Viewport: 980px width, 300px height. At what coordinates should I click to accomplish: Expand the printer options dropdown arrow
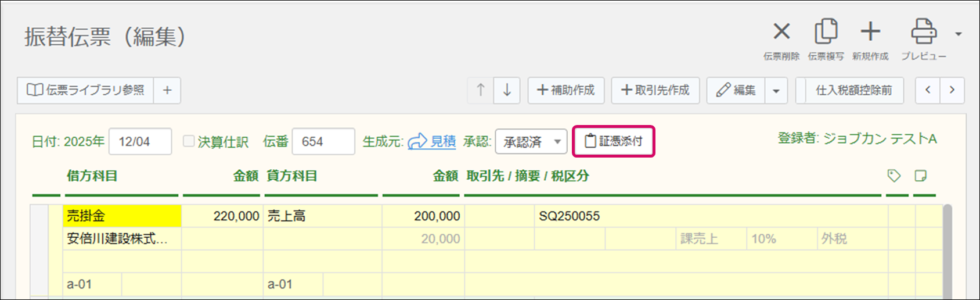(959, 34)
